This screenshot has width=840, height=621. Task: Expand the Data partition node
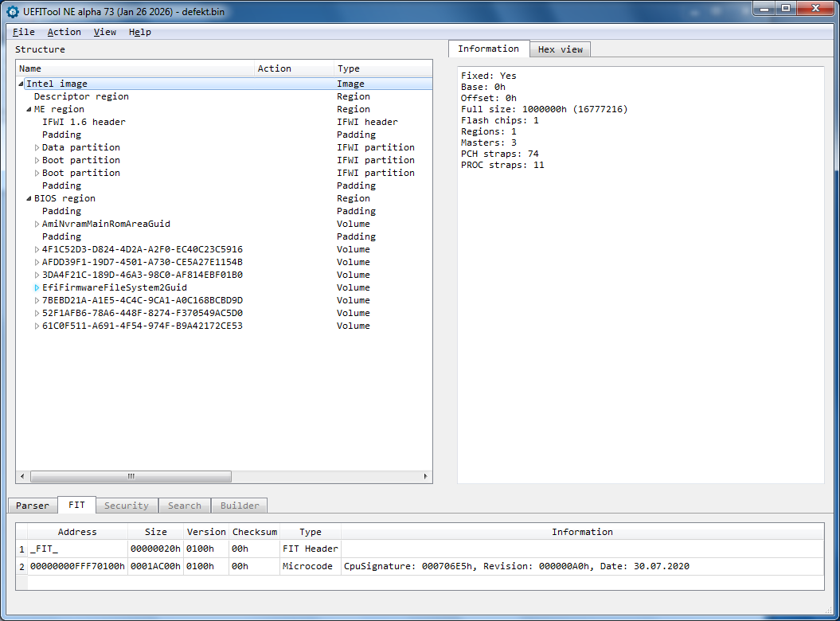[x=37, y=147]
